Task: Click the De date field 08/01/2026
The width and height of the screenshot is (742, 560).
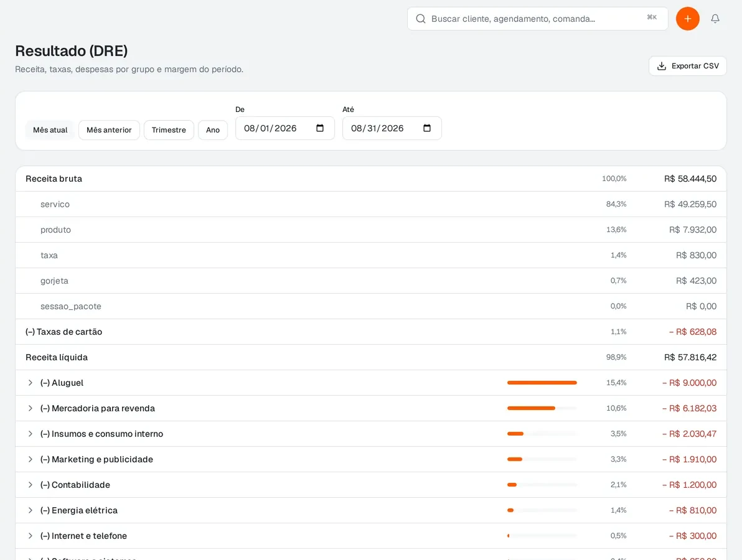Action: [285, 128]
